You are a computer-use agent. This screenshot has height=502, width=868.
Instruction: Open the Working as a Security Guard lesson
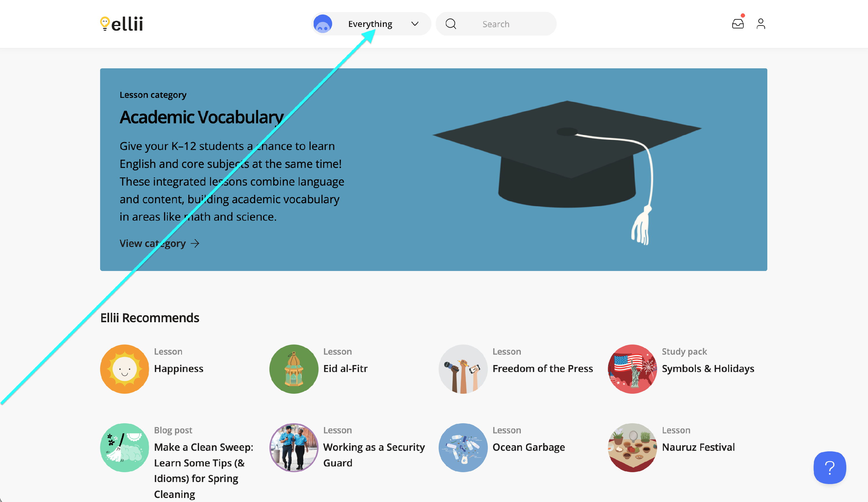(374, 455)
